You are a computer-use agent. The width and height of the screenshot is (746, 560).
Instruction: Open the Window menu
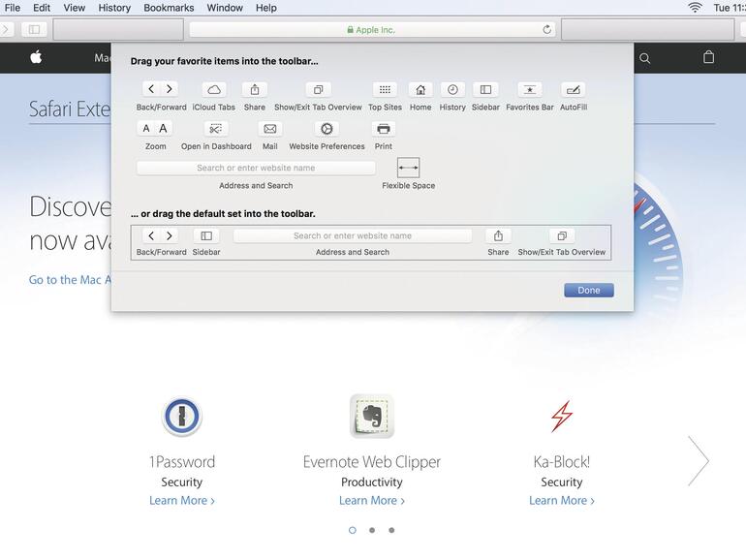(x=225, y=8)
